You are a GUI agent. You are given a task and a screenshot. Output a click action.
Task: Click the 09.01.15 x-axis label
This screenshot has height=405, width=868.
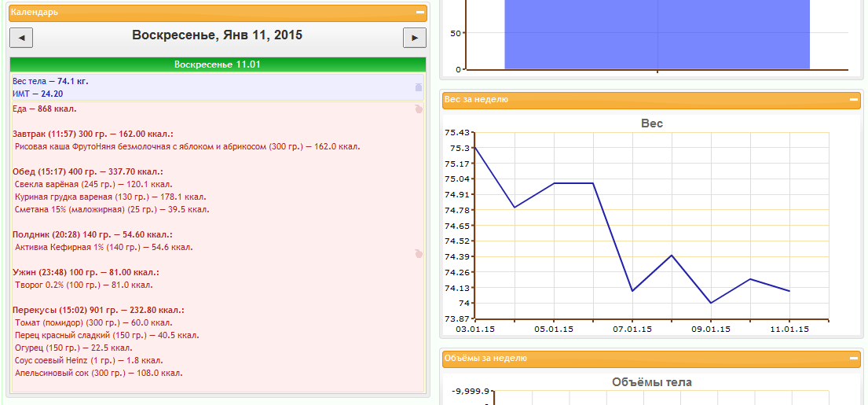[x=711, y=329]
